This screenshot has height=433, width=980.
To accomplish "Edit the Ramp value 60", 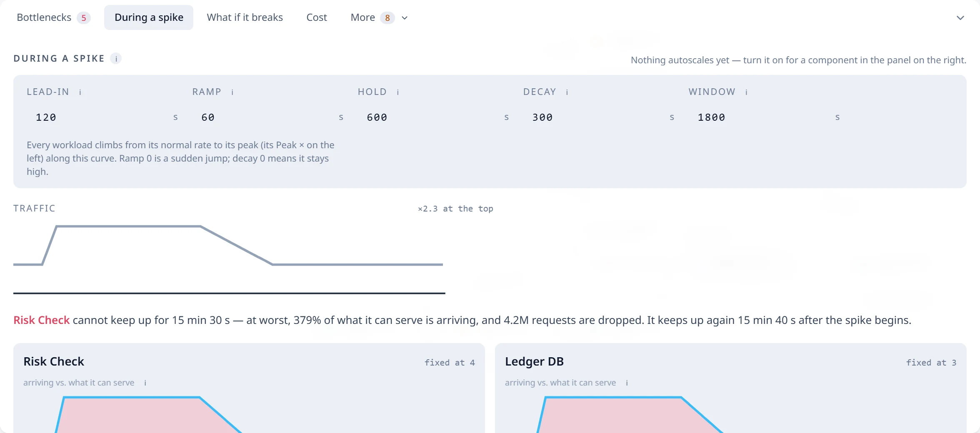I will click(263, 117).
